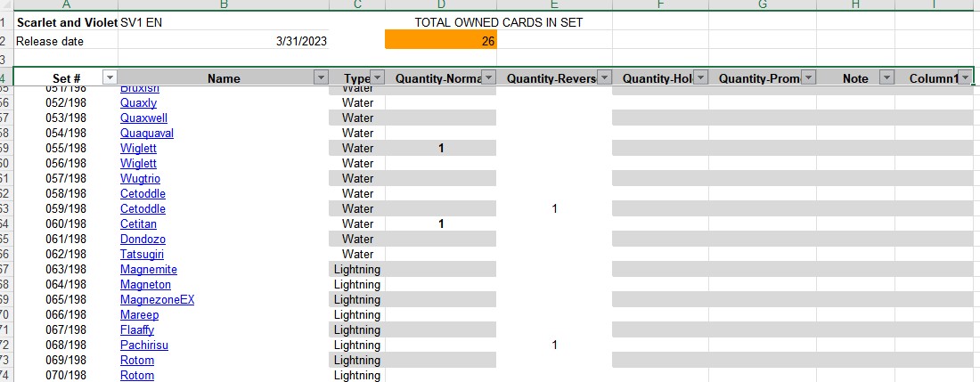Open the Type column filter dropdown

tap(378, 78)
